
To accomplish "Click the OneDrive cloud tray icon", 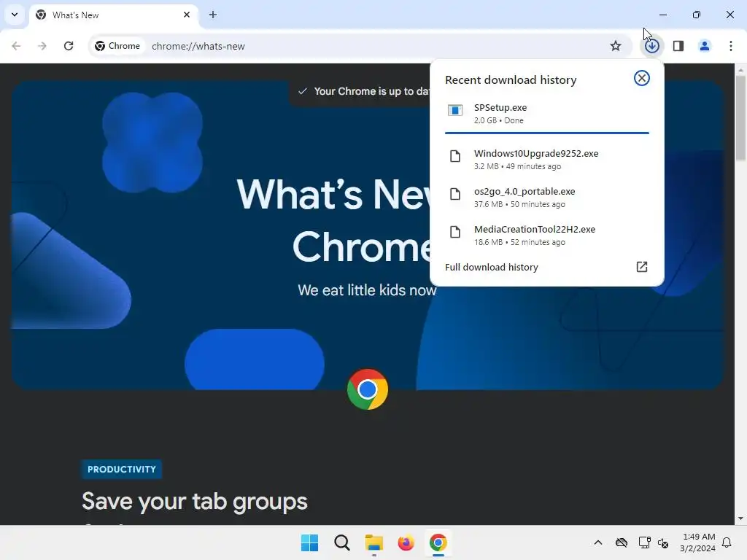I will click(x=622, y=542).
